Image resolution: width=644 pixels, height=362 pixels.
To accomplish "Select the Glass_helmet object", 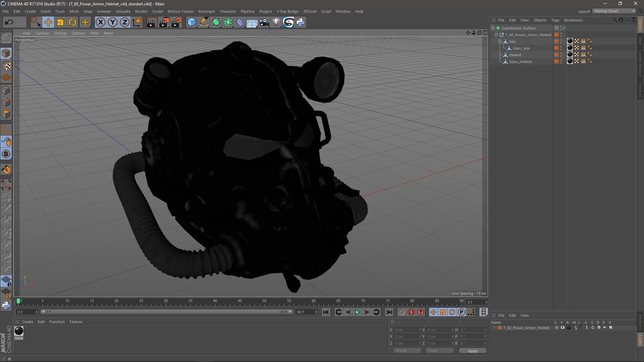I will pos(520,62).
